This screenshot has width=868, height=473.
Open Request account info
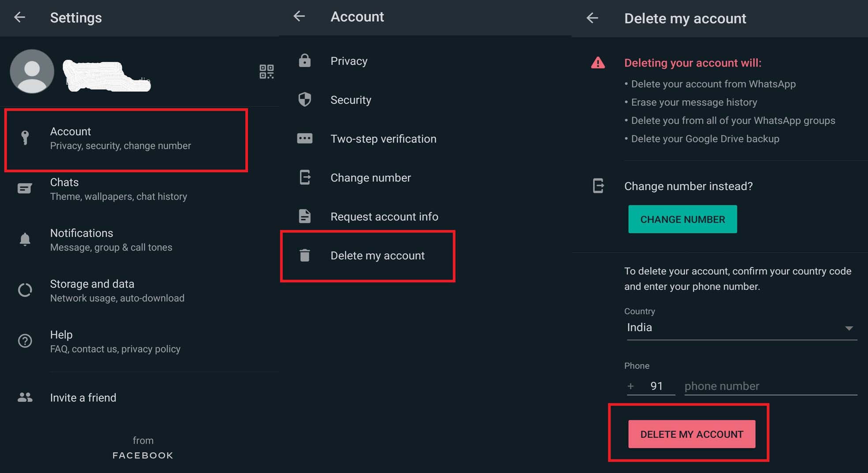pyautogui.click(x=425, y=216)
